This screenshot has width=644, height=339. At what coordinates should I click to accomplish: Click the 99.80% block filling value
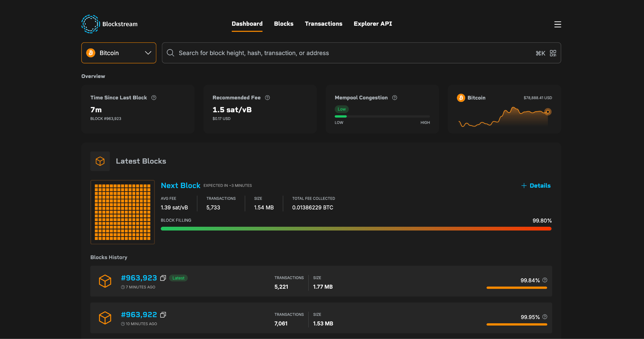542,221
